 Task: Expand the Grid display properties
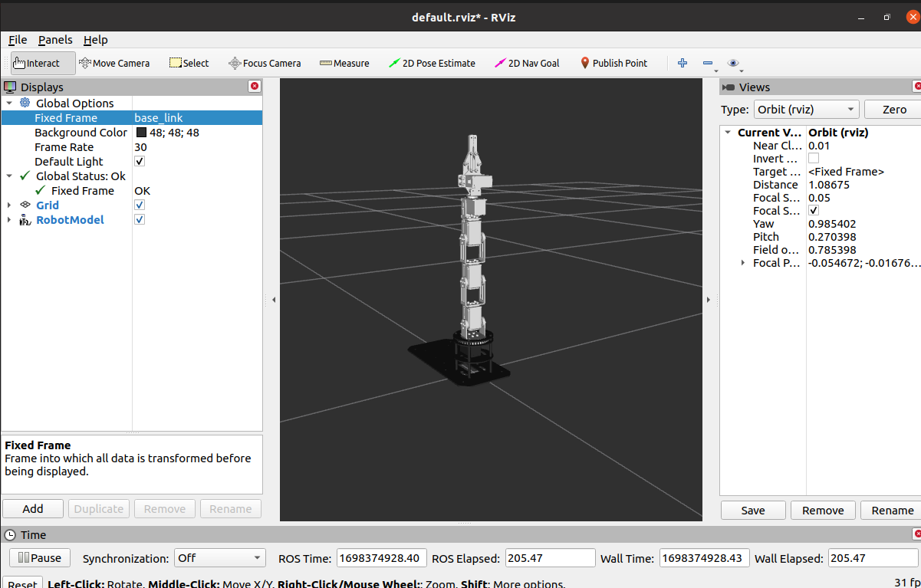point(9,205)
